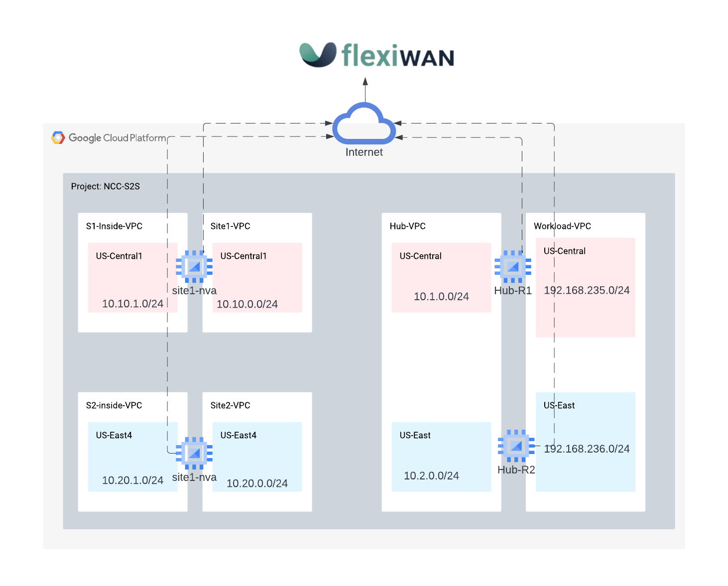Image resolution: width=728 pixels, height=586 pixels.
Task: Click the Hub-VPC title label
Action: (407, 226)
